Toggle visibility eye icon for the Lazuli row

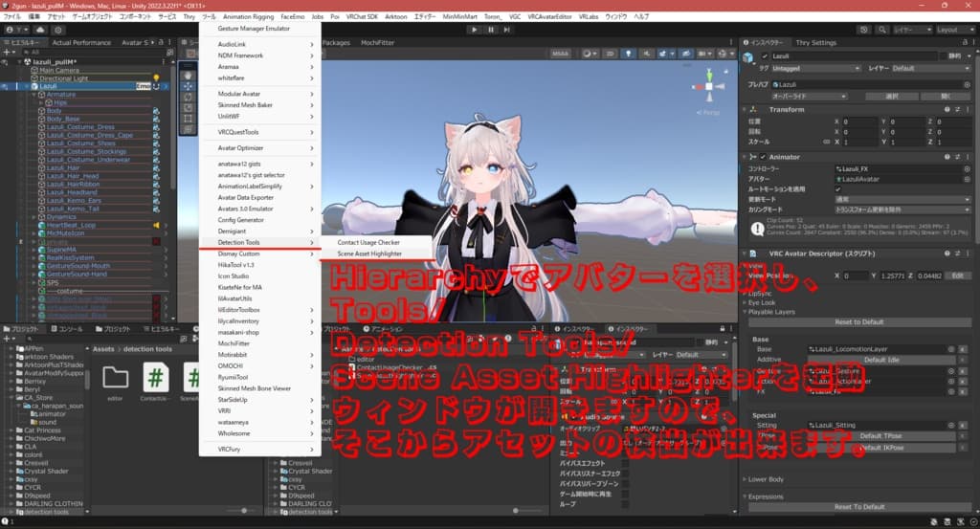tap(5, 86)
